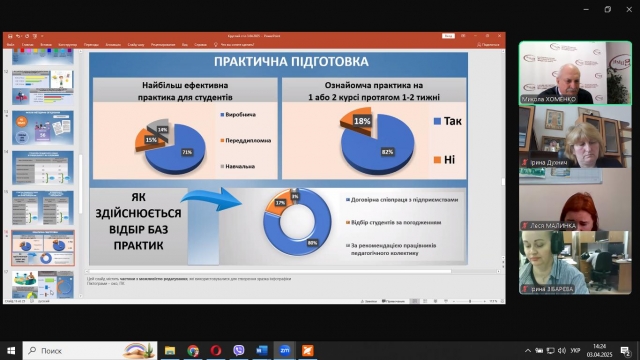Select the ПРАКТИЧНА ПІДГОТОВКА slide title
Image resolution: width=640 pixels, height=360 pixels.
[291, 62]
